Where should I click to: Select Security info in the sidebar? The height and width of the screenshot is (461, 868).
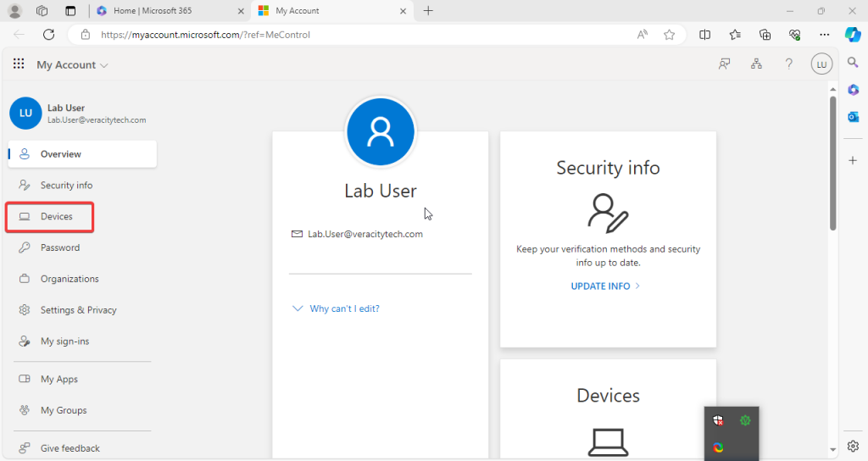click(66, 186)
